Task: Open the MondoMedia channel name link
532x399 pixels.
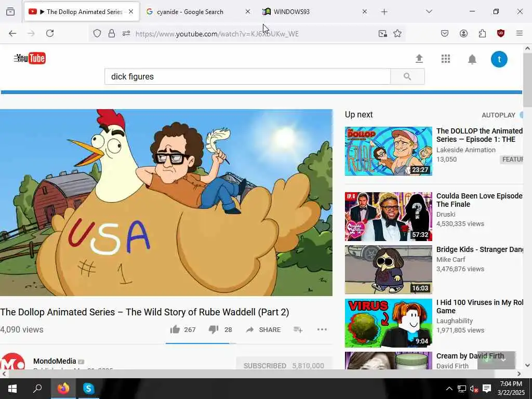Action: (x=55, y=361)
